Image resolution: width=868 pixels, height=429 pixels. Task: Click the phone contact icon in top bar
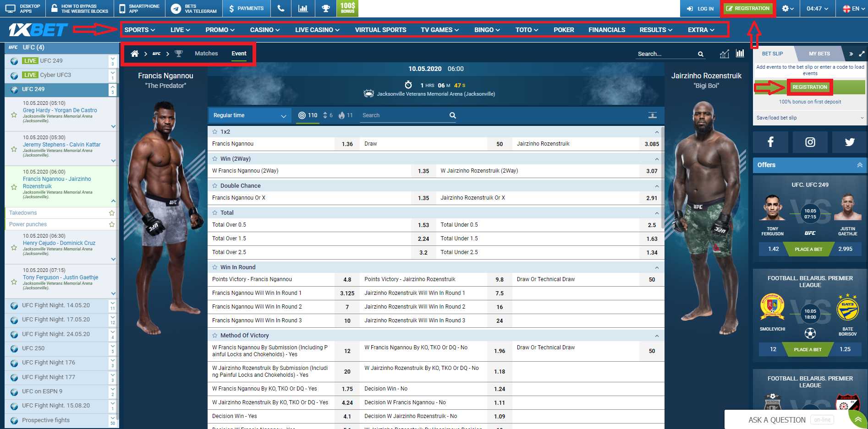(281, 8)
